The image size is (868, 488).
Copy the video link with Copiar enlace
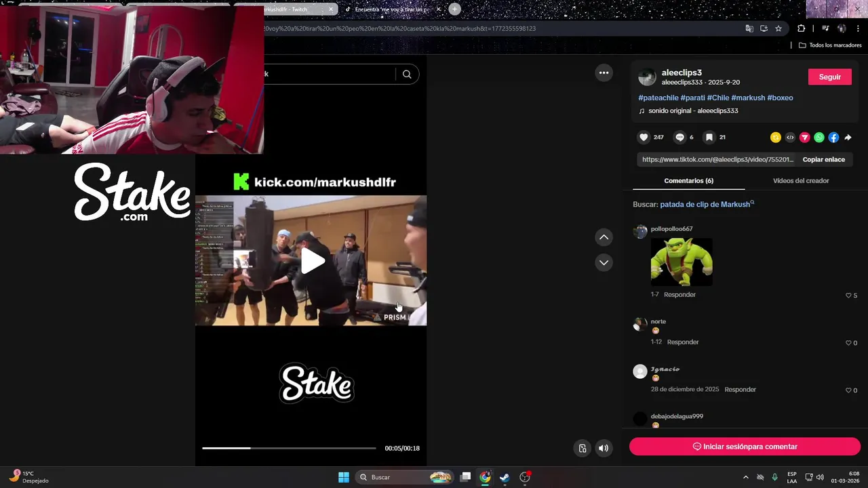coord(824,159)
